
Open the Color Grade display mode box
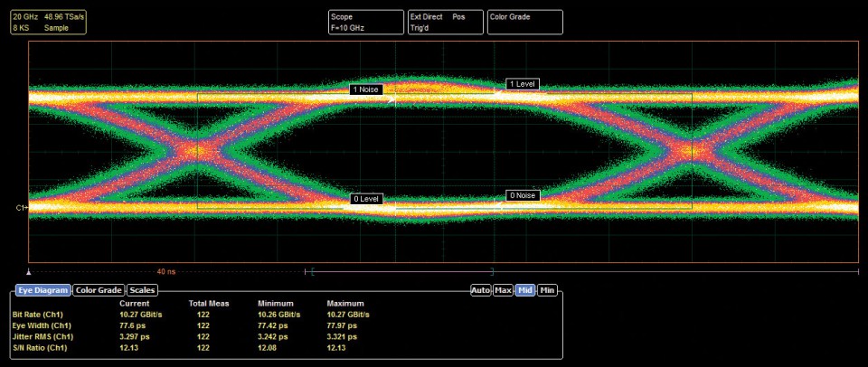tap(524, 23)
